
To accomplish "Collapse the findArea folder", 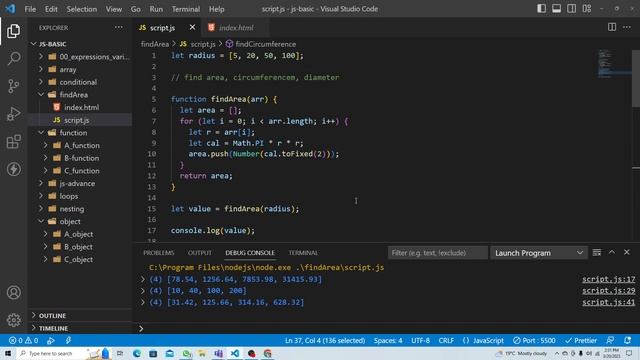I will pyautogui.click(x=80, y=95).
